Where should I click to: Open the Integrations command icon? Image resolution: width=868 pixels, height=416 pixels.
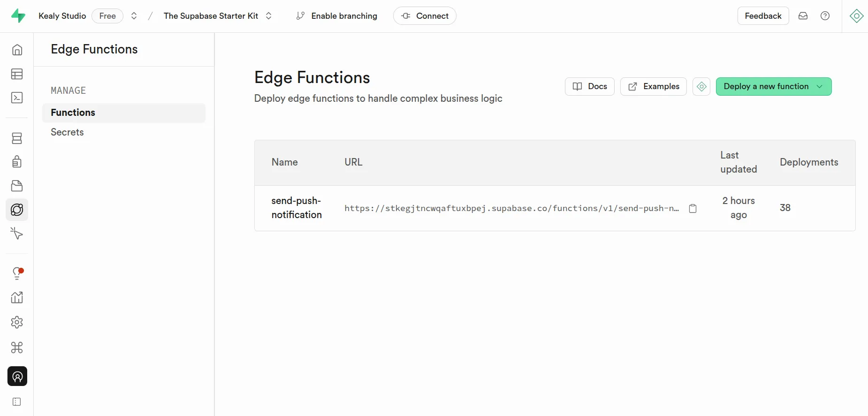coord(17,348)
